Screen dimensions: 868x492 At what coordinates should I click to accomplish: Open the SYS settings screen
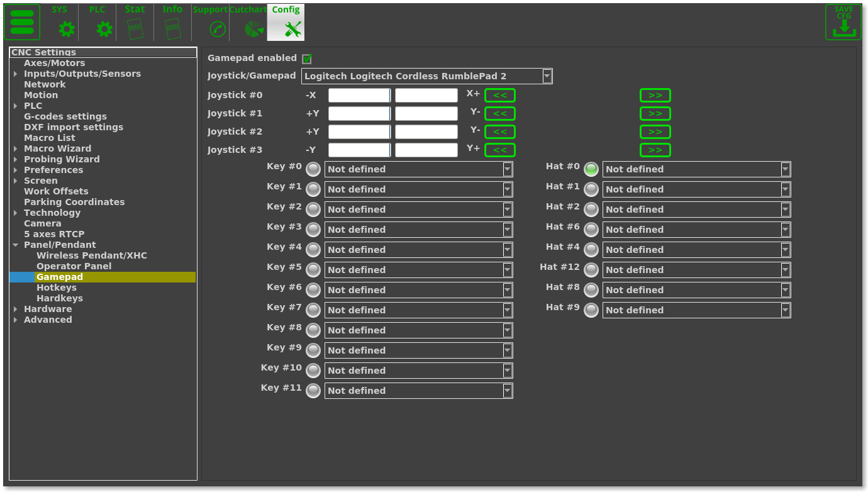click(x=59, y=22)
